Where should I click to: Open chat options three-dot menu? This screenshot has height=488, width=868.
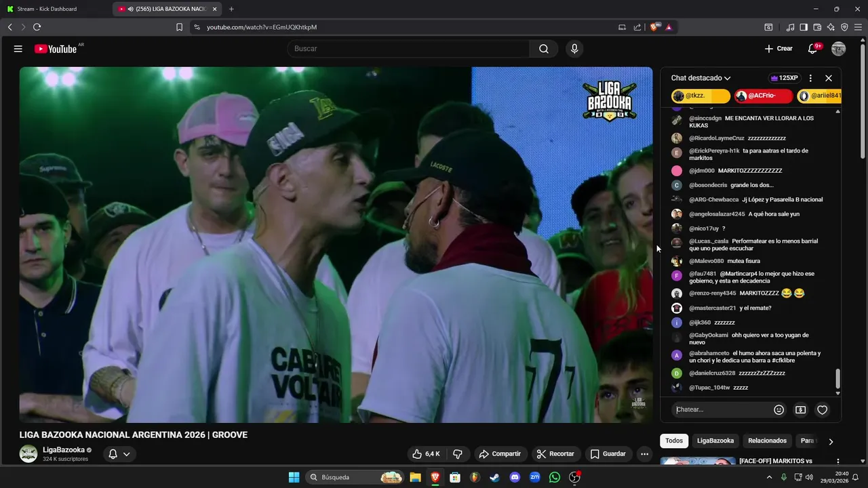810,78
